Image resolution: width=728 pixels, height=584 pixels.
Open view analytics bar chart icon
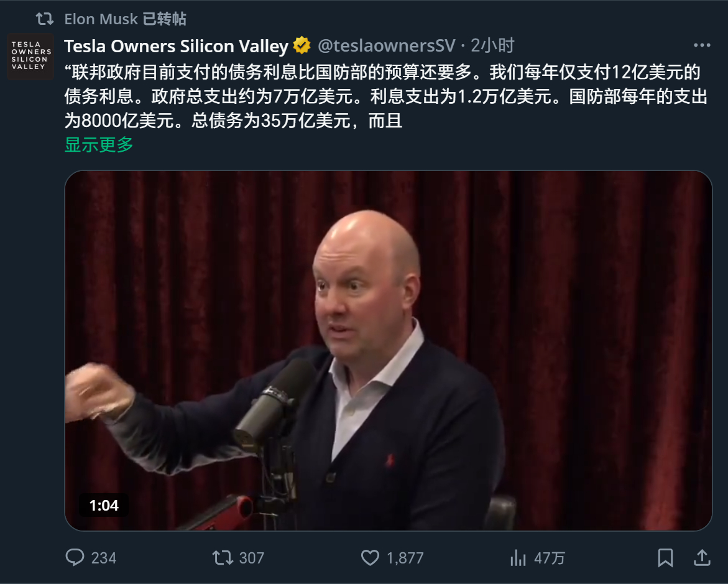click(x=518, y=557)
